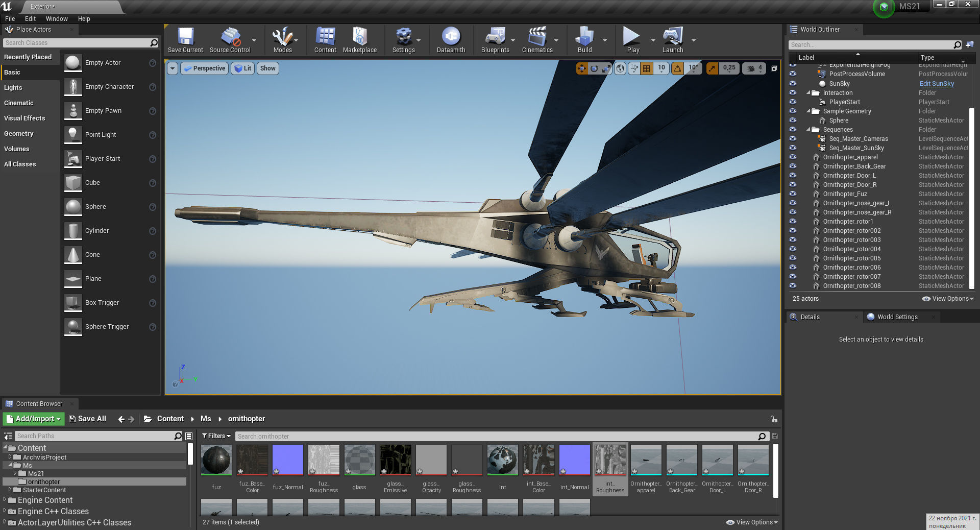The image size is (980, 530).
Task: Open the Edit menu
Action: coord(30,19)
